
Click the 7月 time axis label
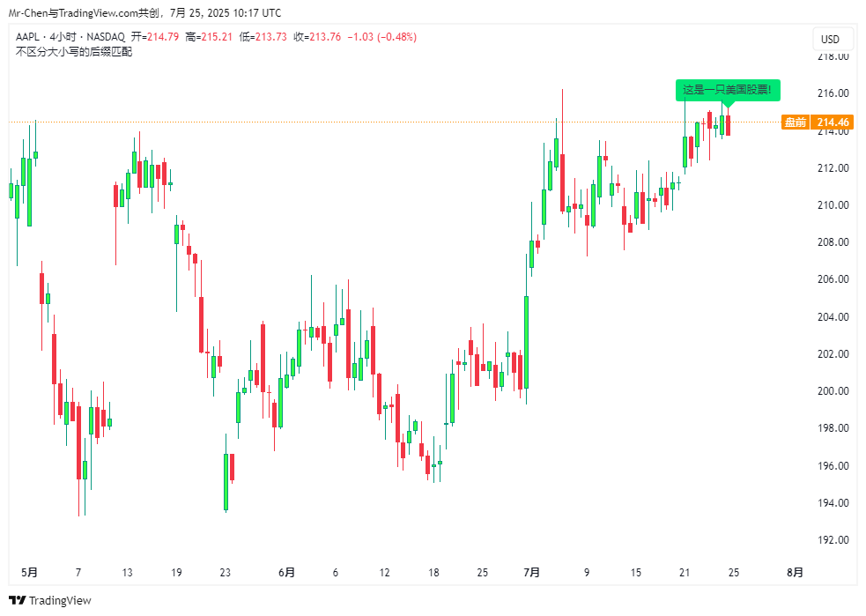(x=532, y=572)
